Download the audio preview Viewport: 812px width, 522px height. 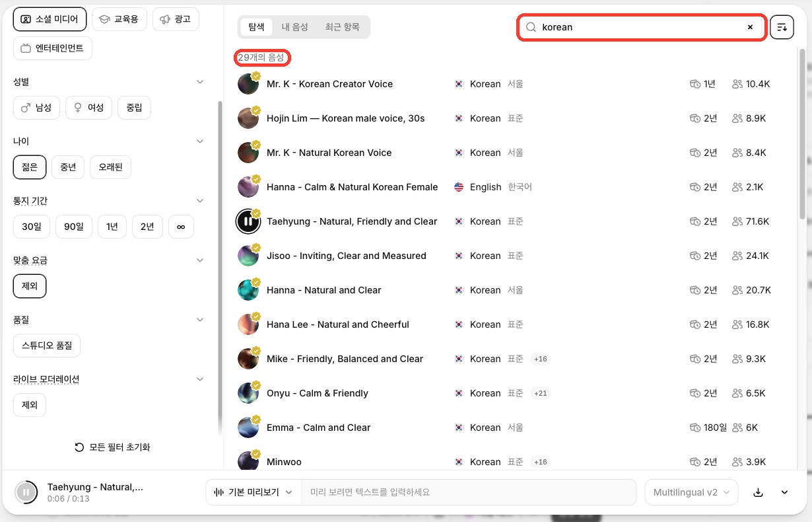pos(759,492)
